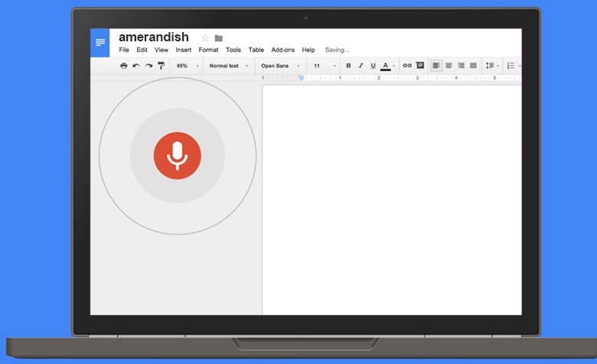Click the Print icon in toolbar

coord(124,66)
